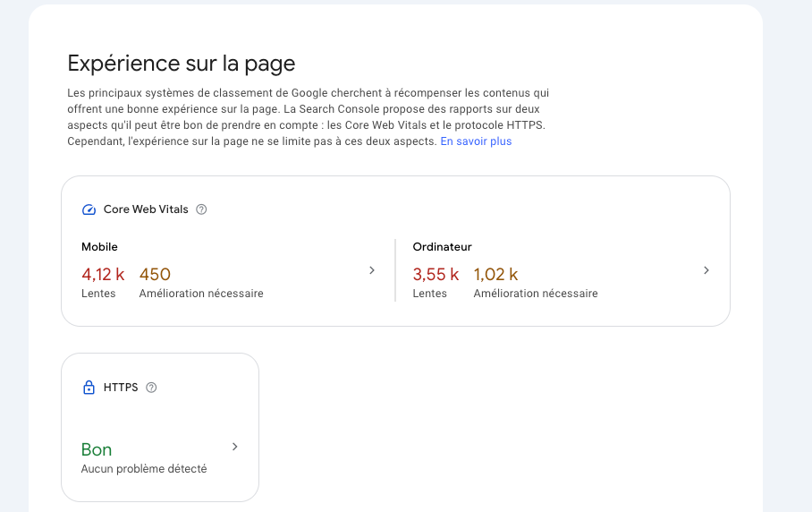The image size is (812, 512).
Task: Expand the Mobile Core Web Vitals report chevron
Action: tap(372, 270)
